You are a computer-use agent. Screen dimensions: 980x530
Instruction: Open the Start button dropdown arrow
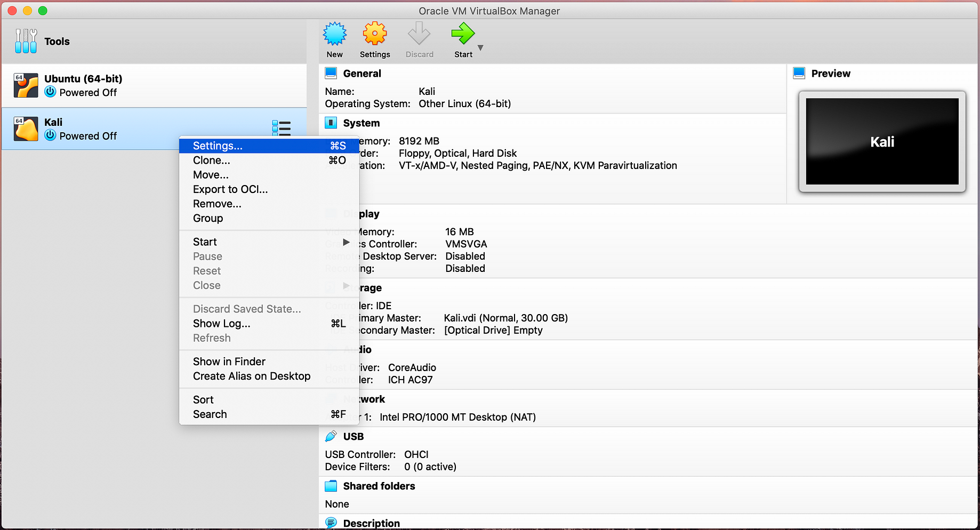click(480, 48)
